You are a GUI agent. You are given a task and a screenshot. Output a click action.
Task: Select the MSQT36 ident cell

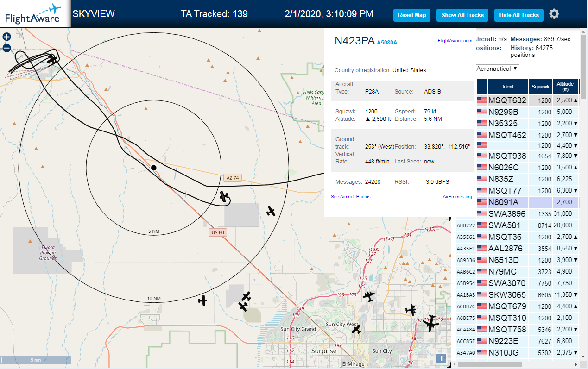tap(508, 237)
